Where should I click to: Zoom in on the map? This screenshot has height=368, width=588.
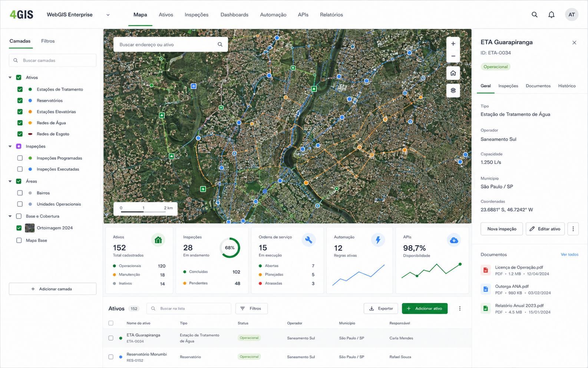point(453,44)
